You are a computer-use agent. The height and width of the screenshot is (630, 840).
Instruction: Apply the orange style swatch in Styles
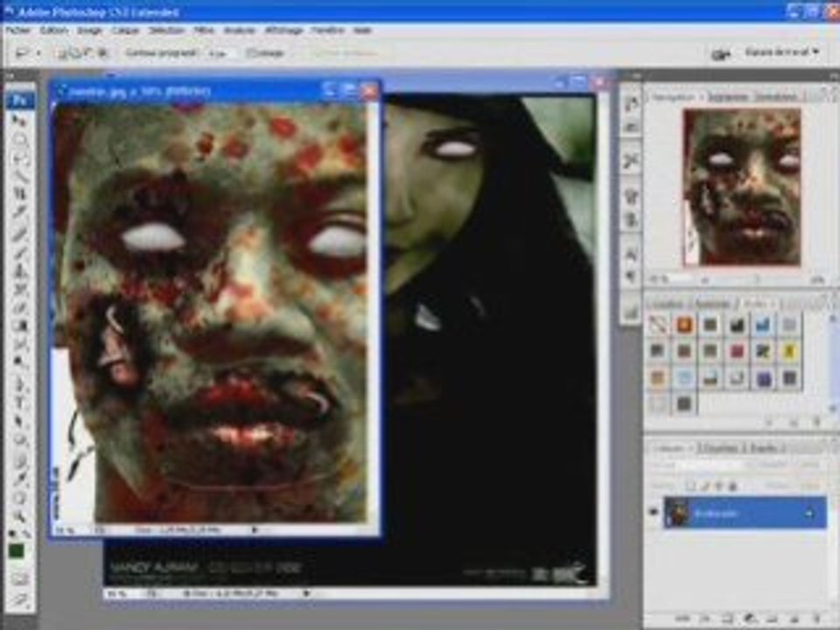(684, 324)
